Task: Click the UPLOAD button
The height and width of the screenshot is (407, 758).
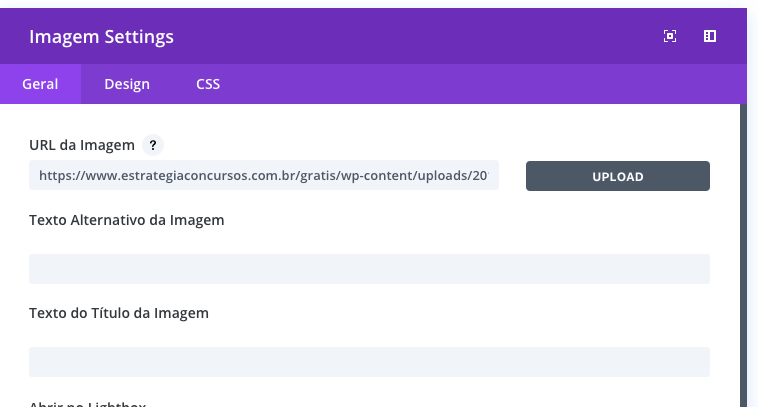Action: pos(618,176)
